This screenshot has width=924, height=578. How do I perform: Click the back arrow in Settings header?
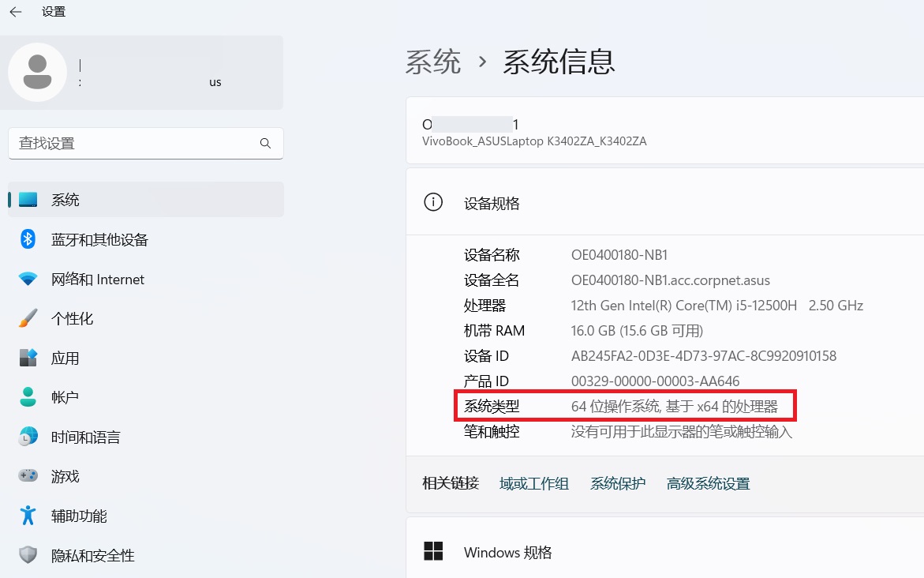click(16, 12)
